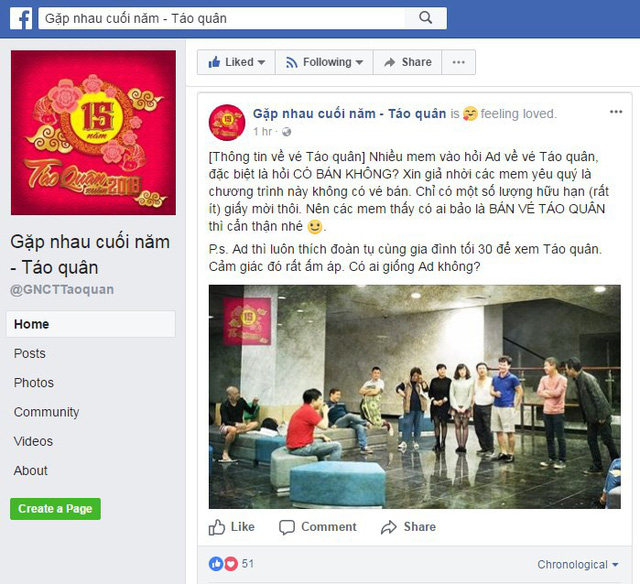Open the page name link in post header
The width and height of the screenshot is (640, 584).
pos(349,114)
